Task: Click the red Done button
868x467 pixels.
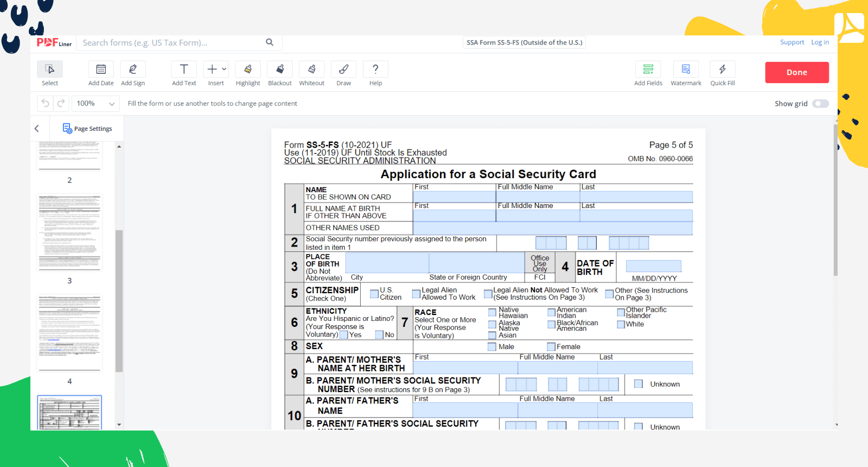Action: 796,72
